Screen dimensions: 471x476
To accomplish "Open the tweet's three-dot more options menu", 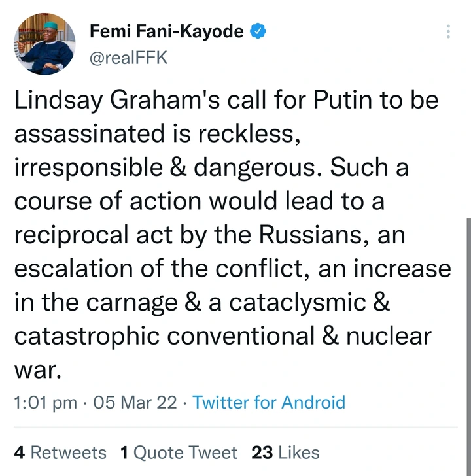I will pos(448,31).
